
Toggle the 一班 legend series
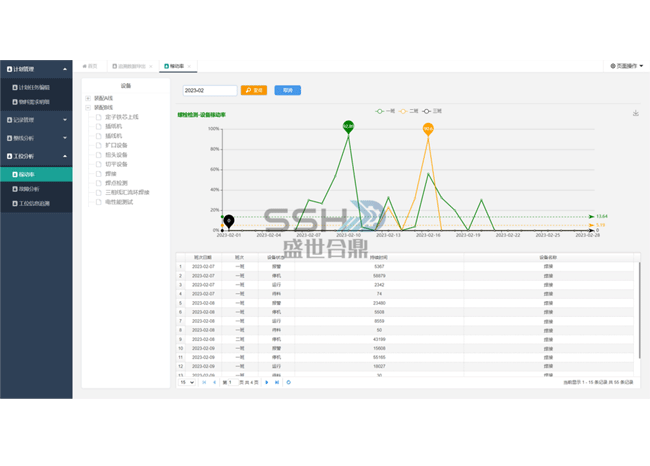(x=385, y=111)
